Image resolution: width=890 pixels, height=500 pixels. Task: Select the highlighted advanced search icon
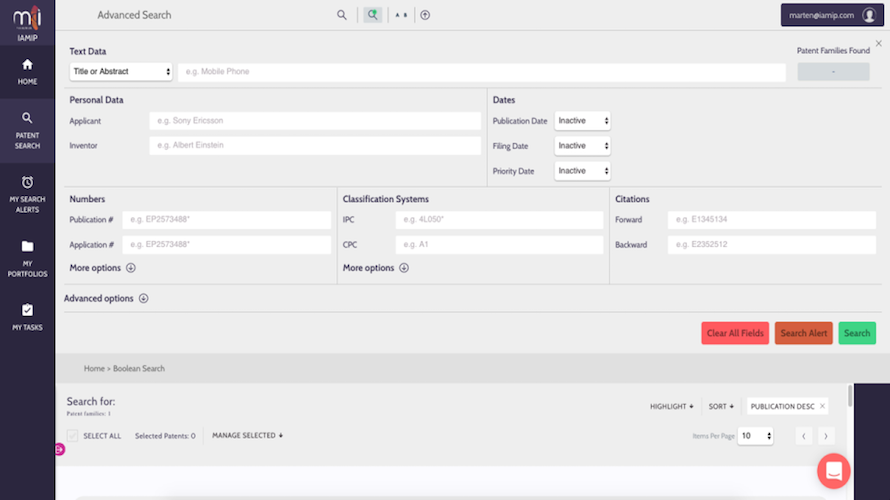click(x=372, y=15)
